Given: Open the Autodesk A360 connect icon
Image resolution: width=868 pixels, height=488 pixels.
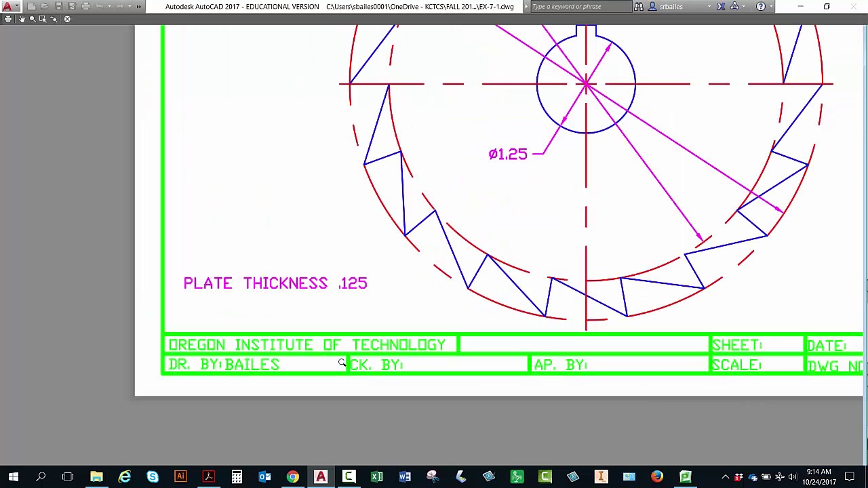Looking at the screenshot, I should (x=734, y=6).
